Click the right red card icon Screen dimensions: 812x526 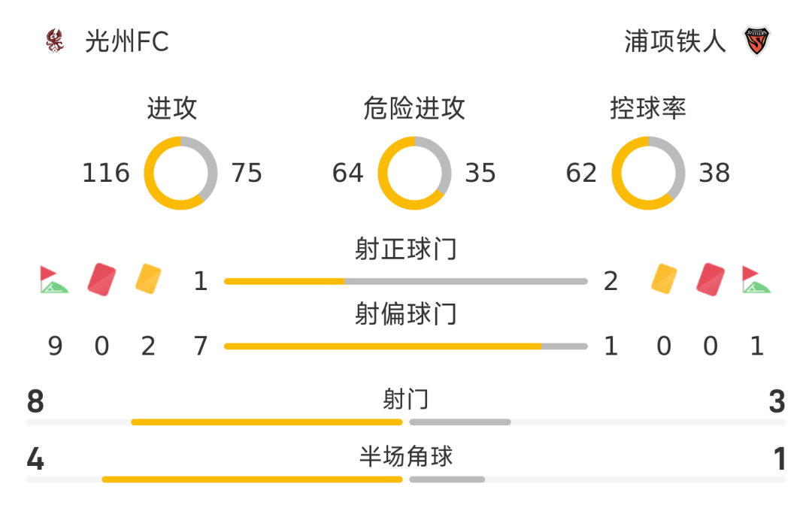tap(710, 280)
